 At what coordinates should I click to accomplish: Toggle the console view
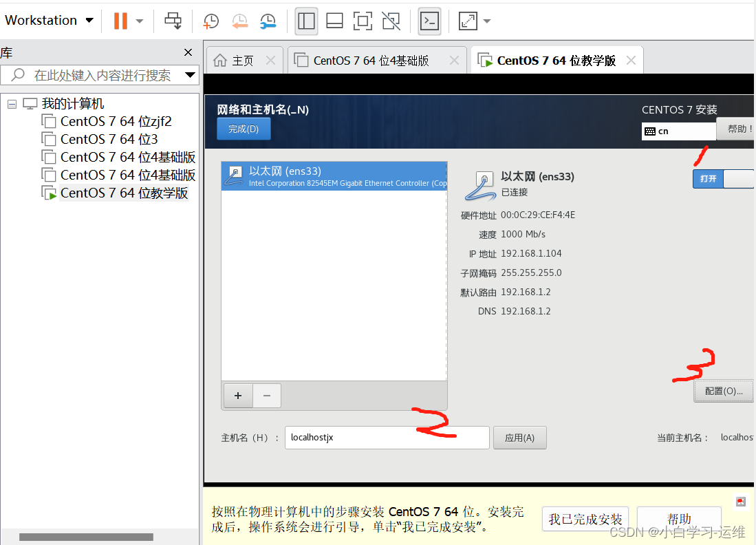click(x=429, y=21)
